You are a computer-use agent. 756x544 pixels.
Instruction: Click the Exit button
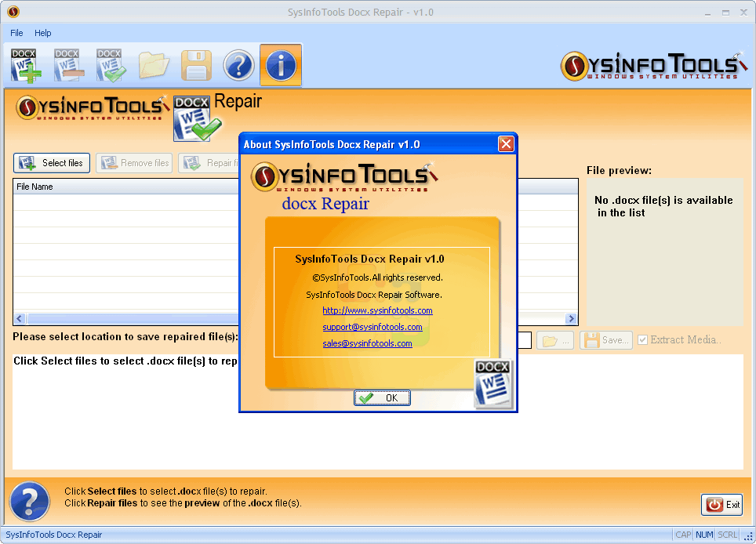pos(721,505)
